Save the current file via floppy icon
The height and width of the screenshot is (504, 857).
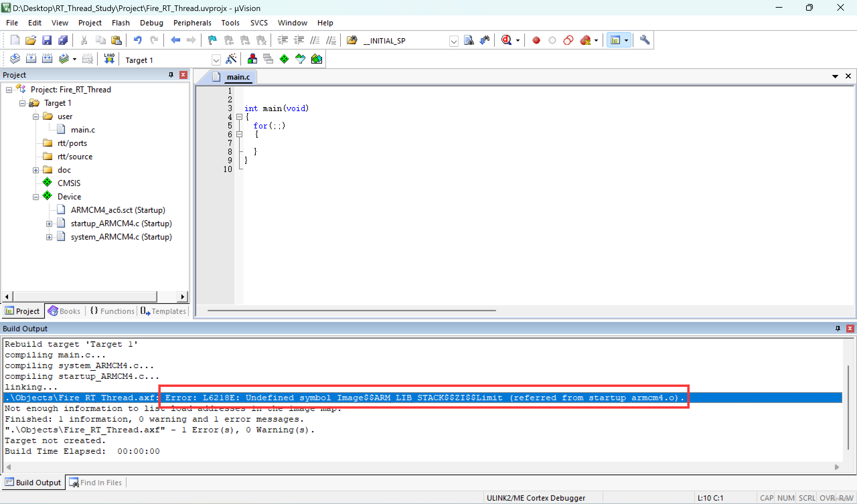coord(47,40)
